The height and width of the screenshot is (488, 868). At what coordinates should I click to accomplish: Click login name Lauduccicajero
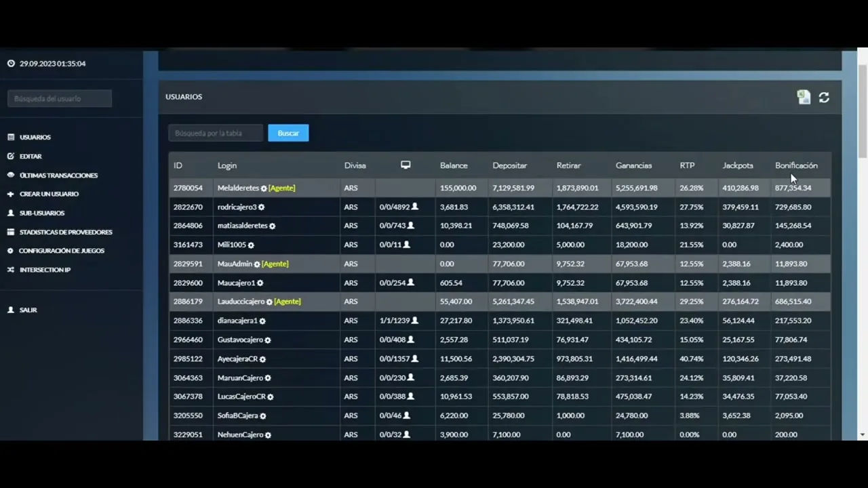(x=241, y=302)
